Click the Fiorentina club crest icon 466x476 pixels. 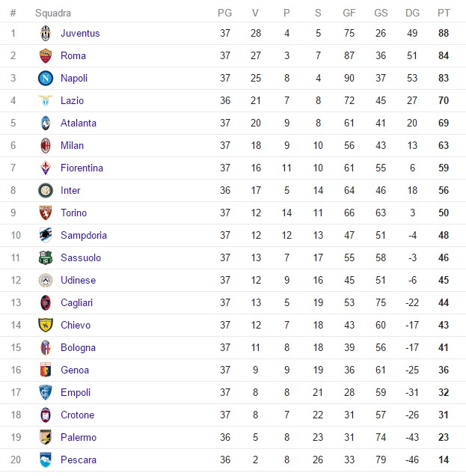pyautogui.click(x=46, y=168)
